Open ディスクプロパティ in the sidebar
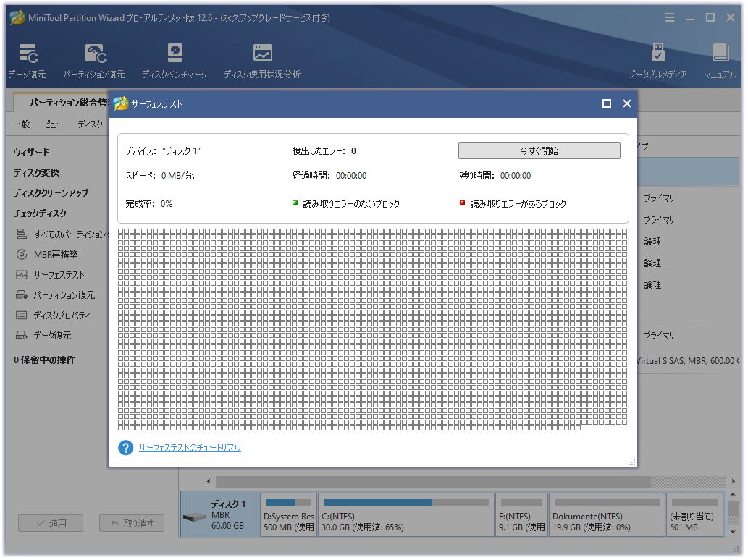Viewport: 748px width, 560px height. click(x=62, y=315)
